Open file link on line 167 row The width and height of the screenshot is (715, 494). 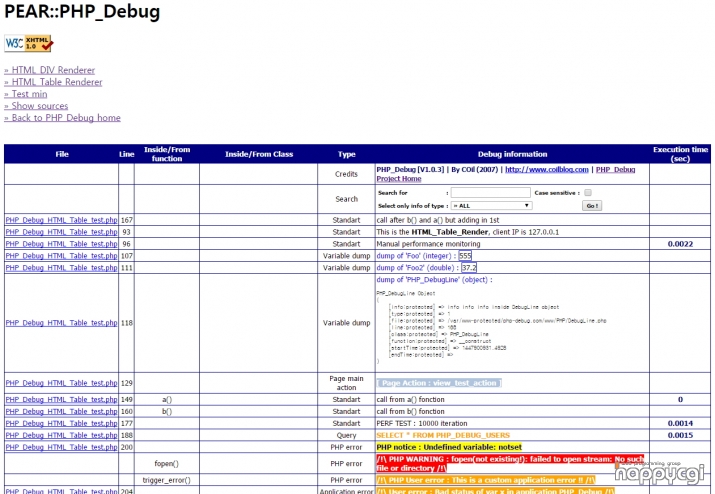coord(62,220)
